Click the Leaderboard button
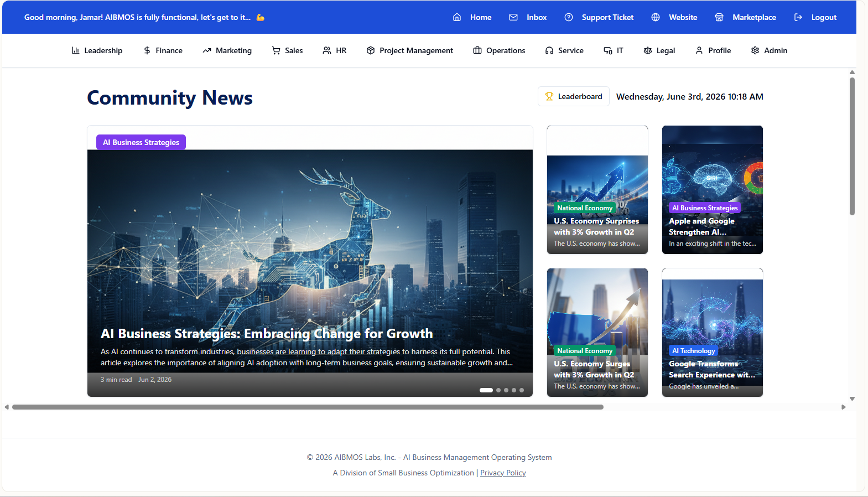 574,96
